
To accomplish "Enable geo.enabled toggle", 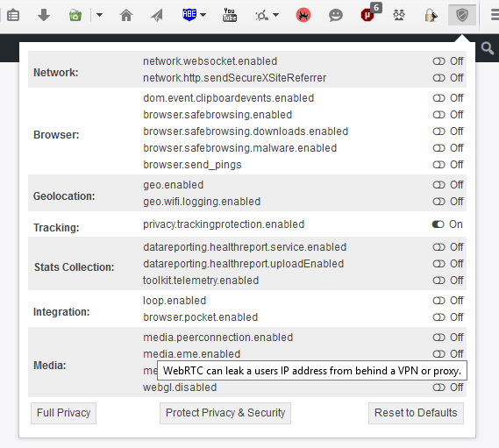I will 438,185.
